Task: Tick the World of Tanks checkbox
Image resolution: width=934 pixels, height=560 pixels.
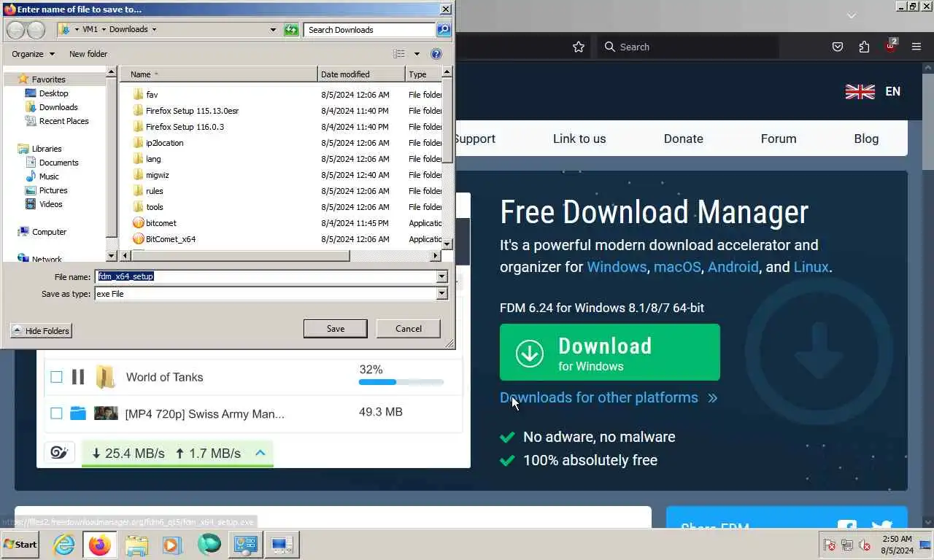Action: click(x=56, y=377)
